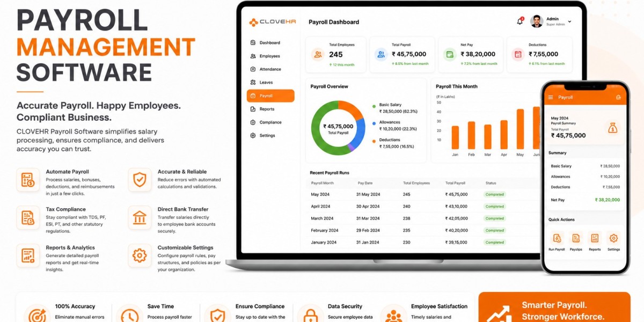
Task: Click the Total Payroll card icon
Action: pyautogui.click(x=381, y=54)
